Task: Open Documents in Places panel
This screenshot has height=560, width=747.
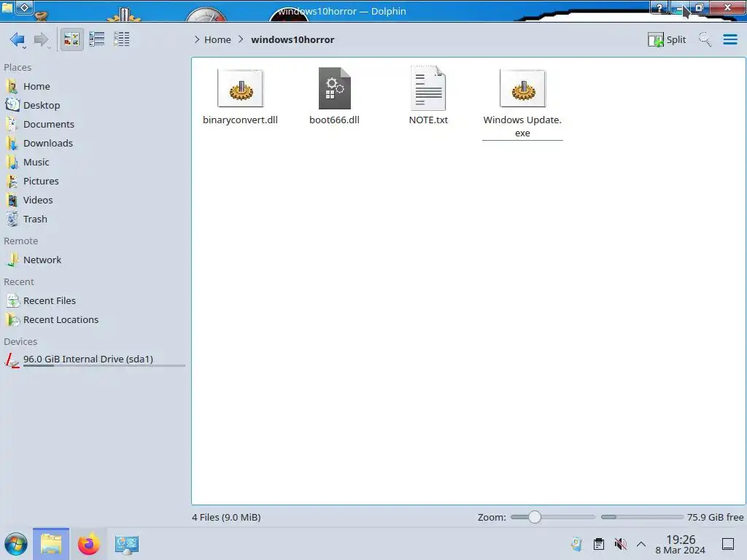Action: pyautogui.click(x=94, y=124)
